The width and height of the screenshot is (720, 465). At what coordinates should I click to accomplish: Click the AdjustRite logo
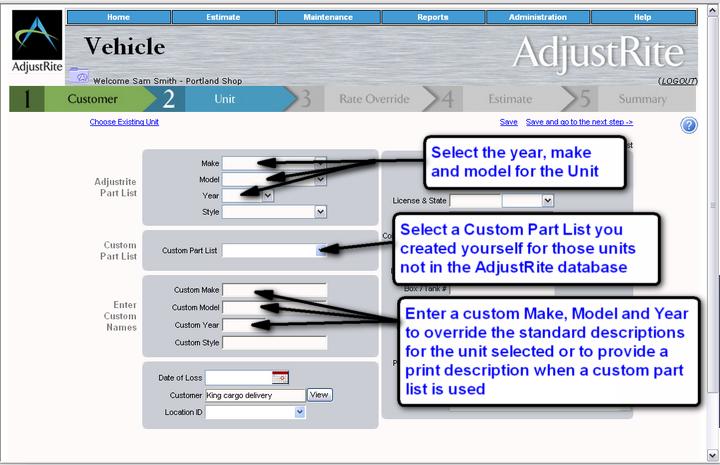[37, 42]
